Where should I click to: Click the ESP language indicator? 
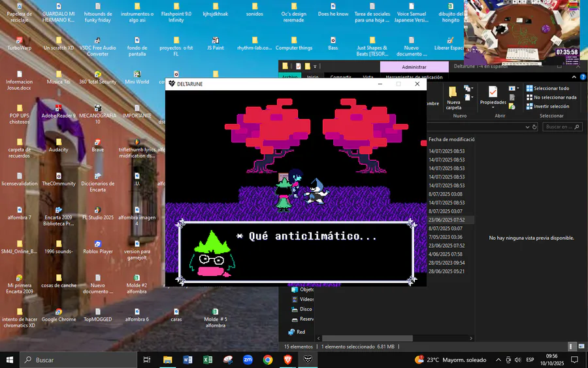530,360
